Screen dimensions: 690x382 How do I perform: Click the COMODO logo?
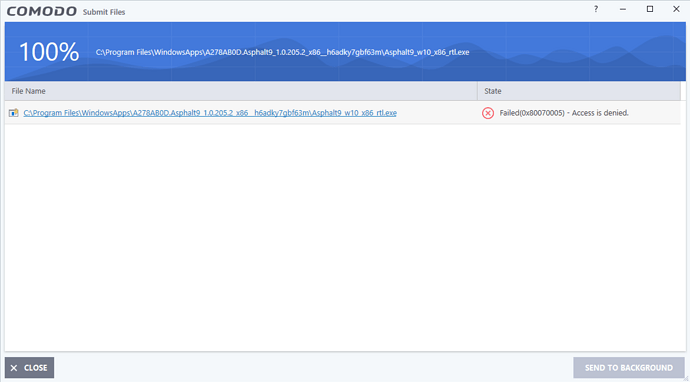click(x=41, y=11)
